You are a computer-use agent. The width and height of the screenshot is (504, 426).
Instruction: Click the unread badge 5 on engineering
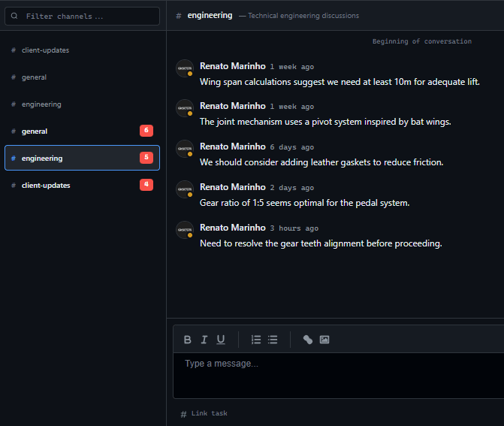click(146, 158)
